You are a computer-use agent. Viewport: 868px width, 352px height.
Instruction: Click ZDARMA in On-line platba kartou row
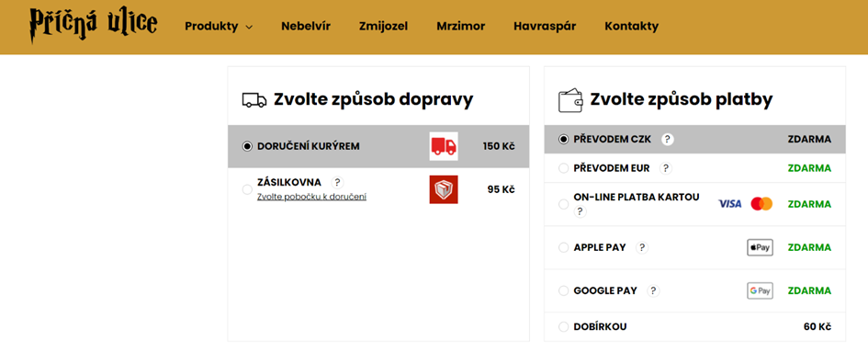click(x=809, y=205)
